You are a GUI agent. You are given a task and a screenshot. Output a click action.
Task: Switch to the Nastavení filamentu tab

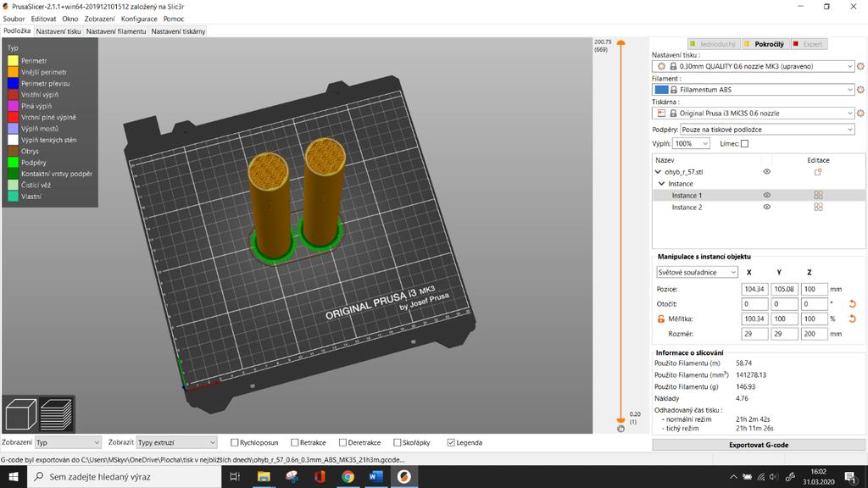tap(115, 31)
